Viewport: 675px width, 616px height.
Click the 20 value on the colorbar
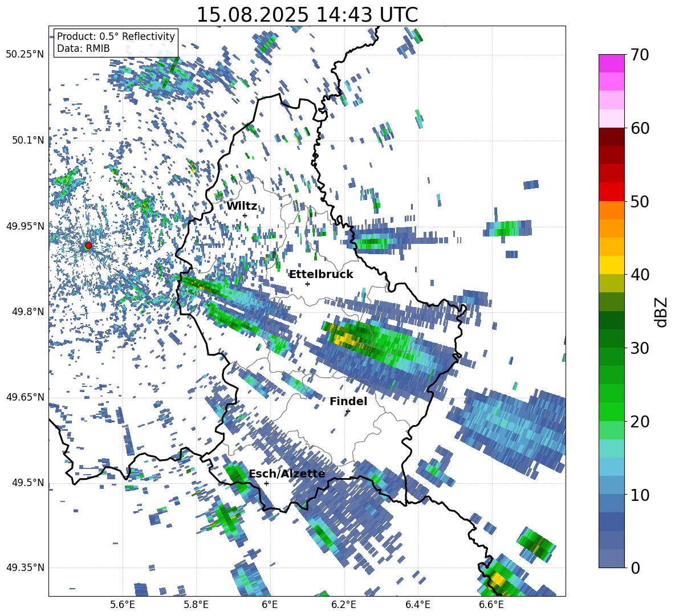pos(639,422)
